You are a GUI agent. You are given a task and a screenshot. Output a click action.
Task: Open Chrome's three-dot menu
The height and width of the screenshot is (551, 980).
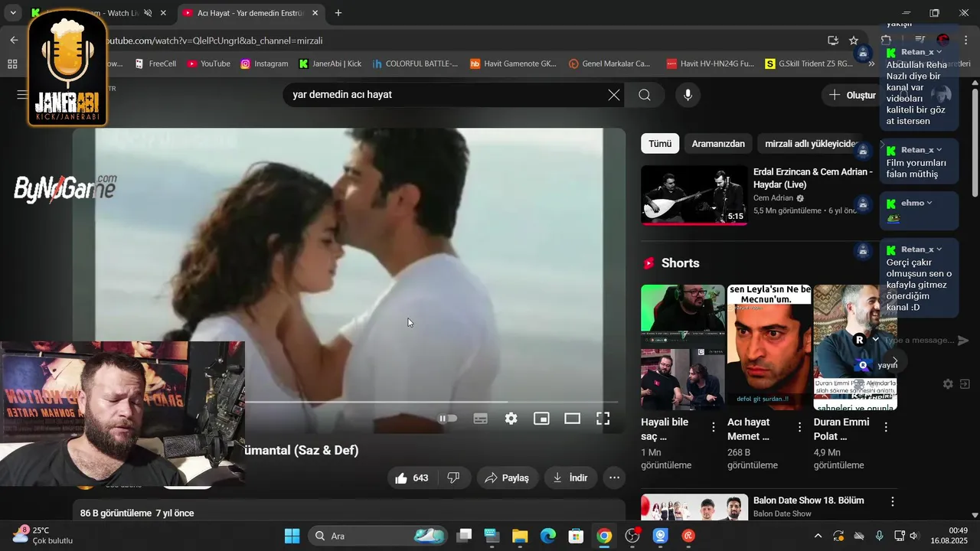[966, 40]
